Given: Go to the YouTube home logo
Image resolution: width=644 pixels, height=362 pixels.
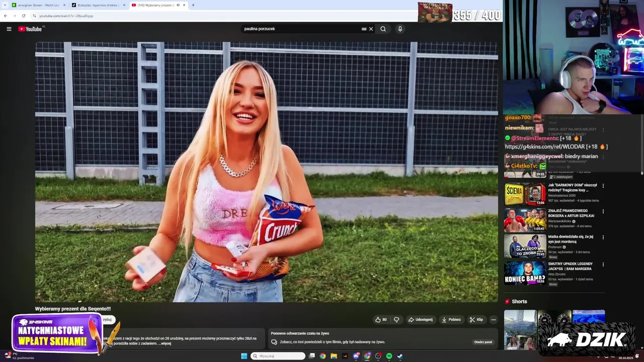Looking at the screenshot, I should [30, 29].
